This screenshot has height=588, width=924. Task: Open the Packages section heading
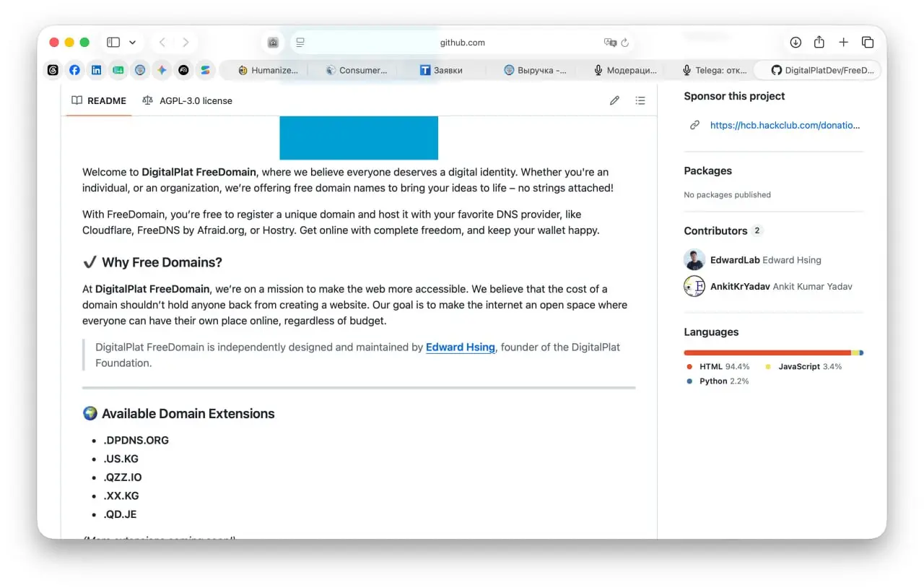click(708, 171)
